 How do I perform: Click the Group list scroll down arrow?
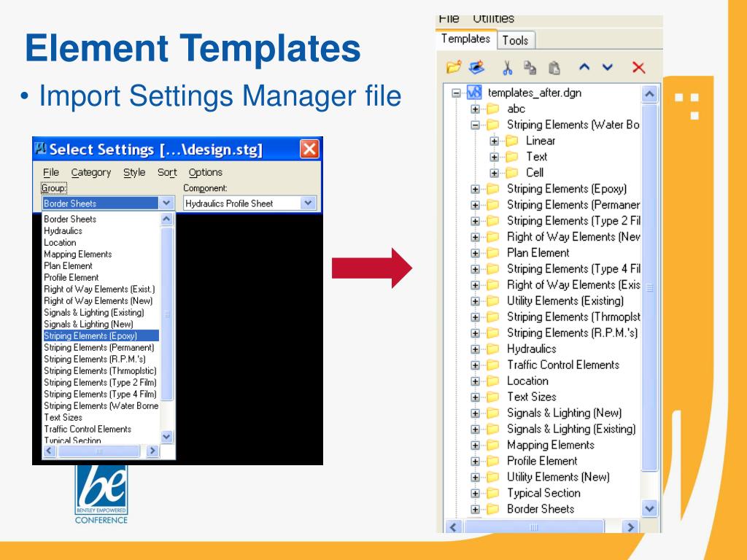[167, 436]
